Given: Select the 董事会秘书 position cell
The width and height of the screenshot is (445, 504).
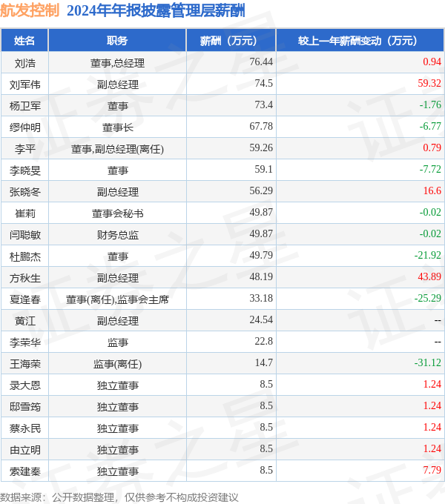Looking at the screenshot, I should [x=117, y=213].
